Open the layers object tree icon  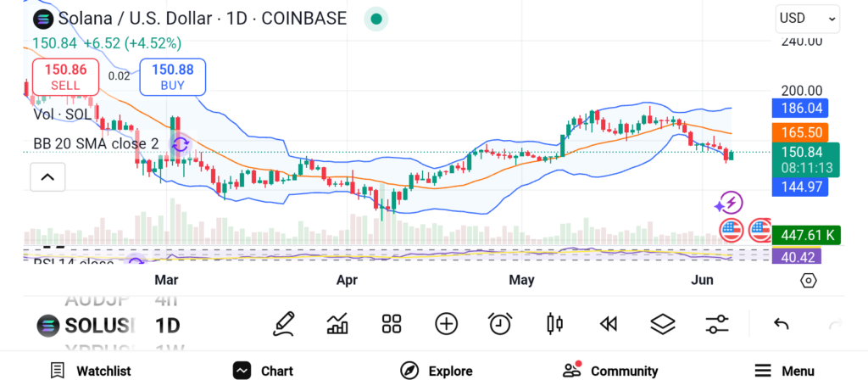pyautogui.click(x=663, y=324)
